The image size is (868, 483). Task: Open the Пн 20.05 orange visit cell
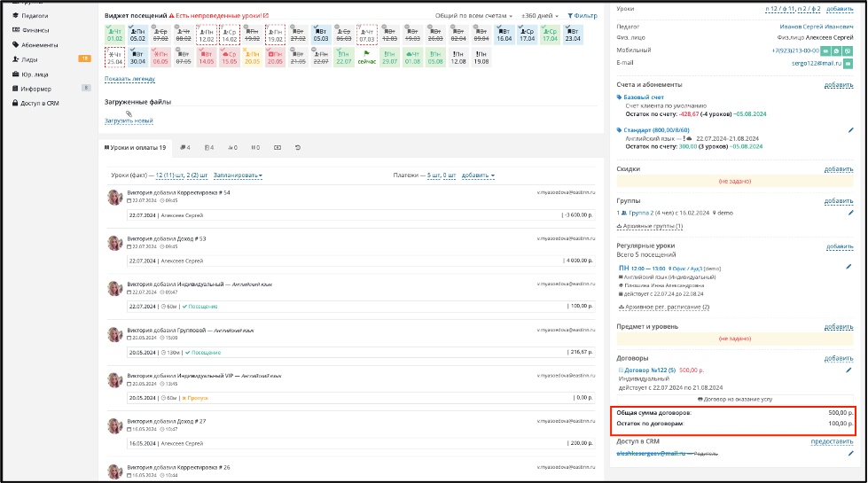[252, 58]
